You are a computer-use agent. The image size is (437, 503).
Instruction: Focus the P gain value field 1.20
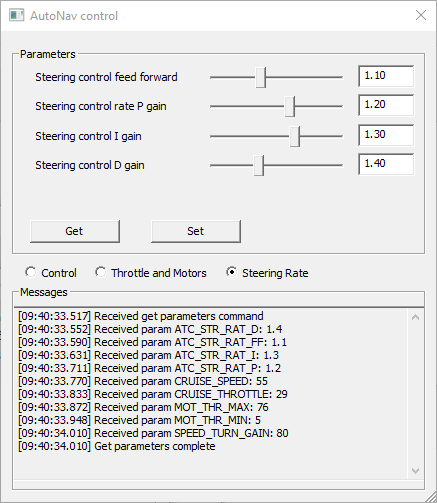tap(386, 105)
